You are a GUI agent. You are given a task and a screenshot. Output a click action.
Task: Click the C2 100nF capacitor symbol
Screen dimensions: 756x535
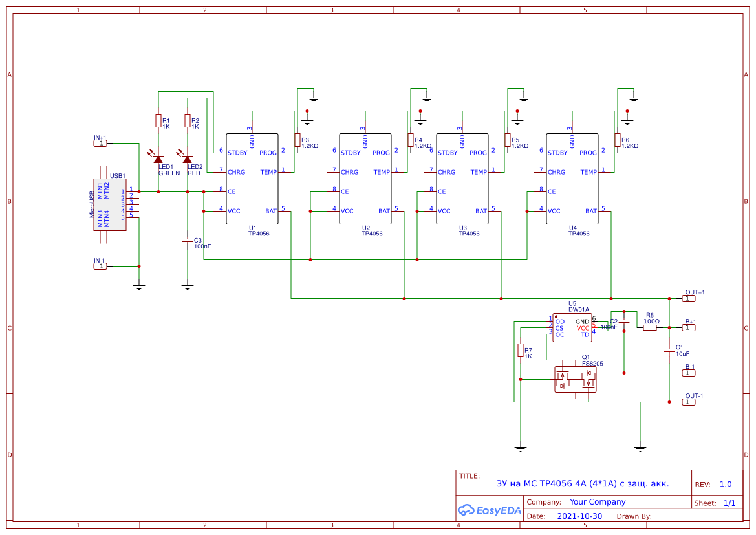click(x=624, y=321)
